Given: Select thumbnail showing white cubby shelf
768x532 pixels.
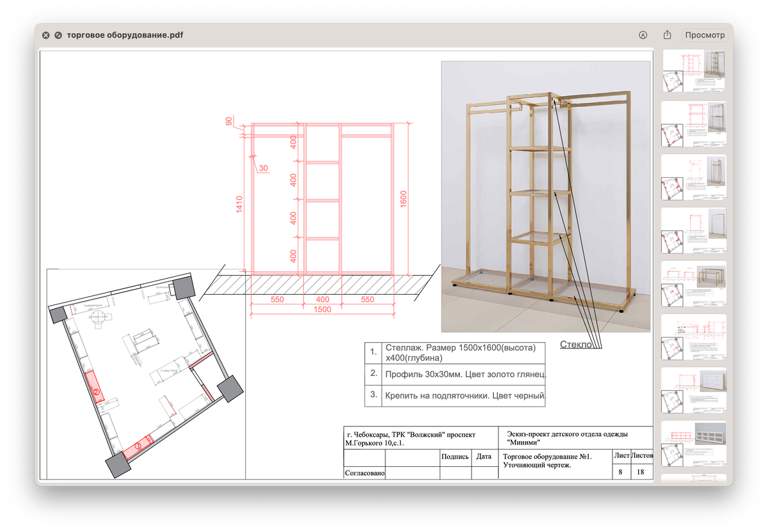Looking at the screenshot, I should pyautogui.click(x=694, y=443).
